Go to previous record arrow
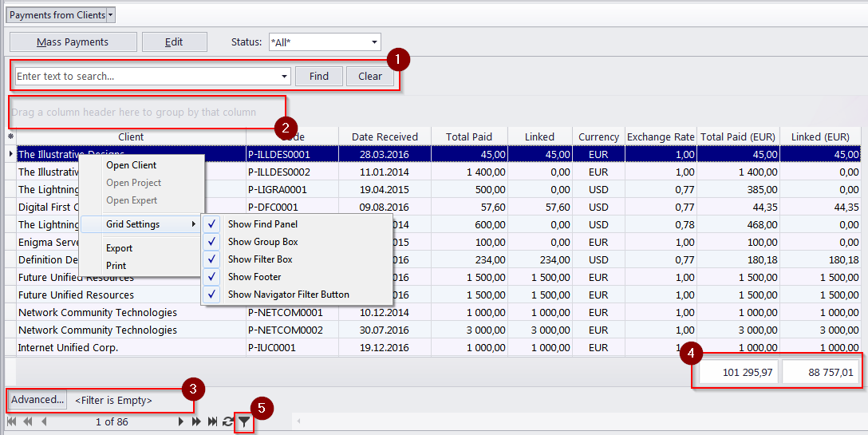 (x=45, y=422)
